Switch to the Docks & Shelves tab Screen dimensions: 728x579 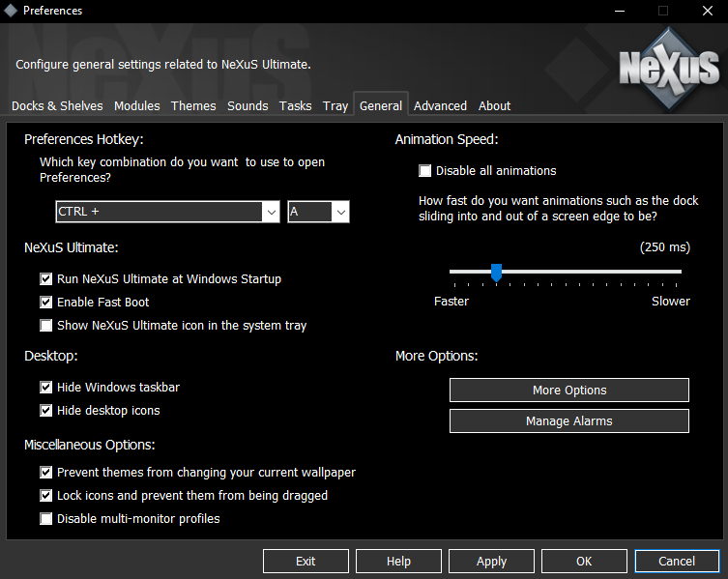58,106
